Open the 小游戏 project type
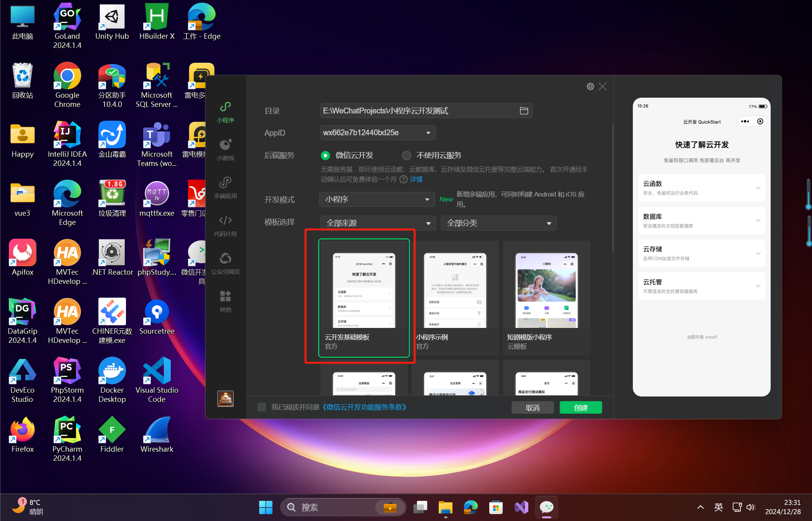The height and width of the screenshot is (521, 812). (x=225, y=149)
